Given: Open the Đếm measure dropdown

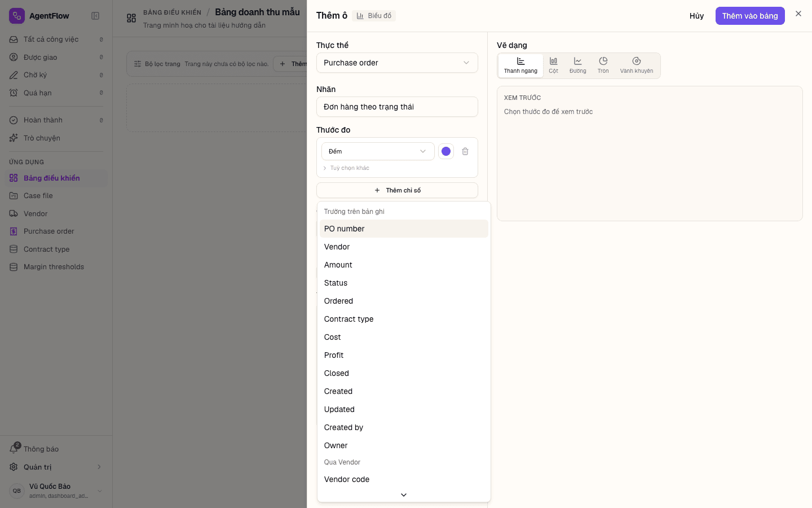Looking at the screenshot, I should [378, 151].
